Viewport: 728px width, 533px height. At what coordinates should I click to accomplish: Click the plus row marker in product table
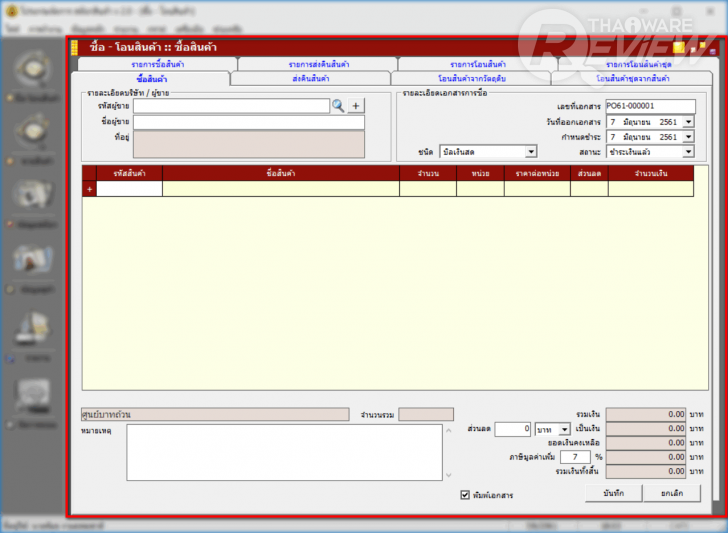(90, 189)
